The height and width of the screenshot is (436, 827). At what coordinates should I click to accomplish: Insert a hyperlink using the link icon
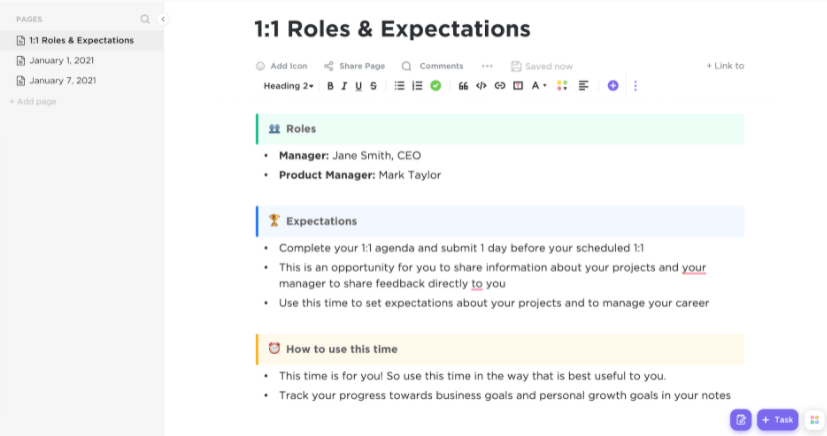click(499, 86)
